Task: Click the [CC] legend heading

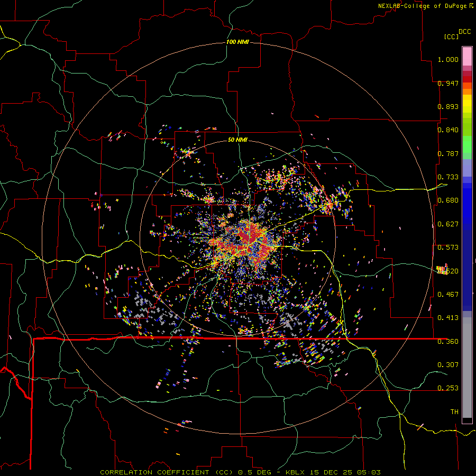Action: coord(451,36)
